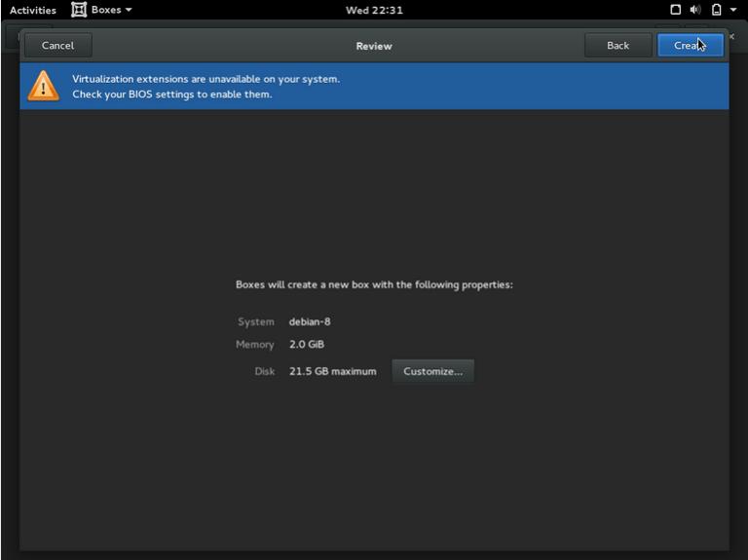Open the system menu arrow at top right
This screenshot has height=560, width=748.
coord(733,10)
